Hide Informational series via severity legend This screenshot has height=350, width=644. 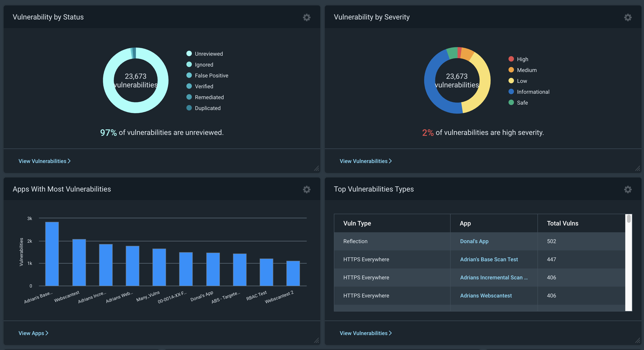[533, 92]
